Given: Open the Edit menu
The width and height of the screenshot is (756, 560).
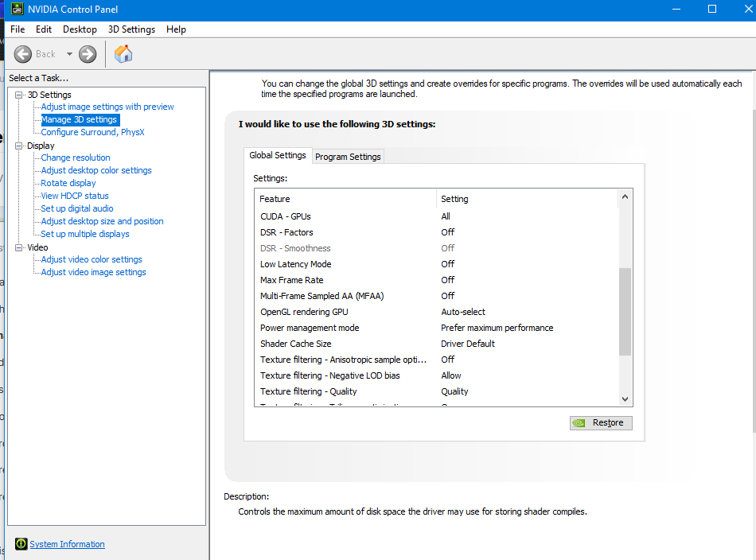Looking at the screenshot, I should coord(44,29).
